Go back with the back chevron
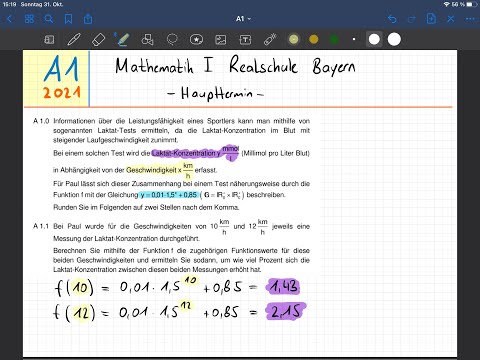480x360 pixels. [x=9, y=19]
